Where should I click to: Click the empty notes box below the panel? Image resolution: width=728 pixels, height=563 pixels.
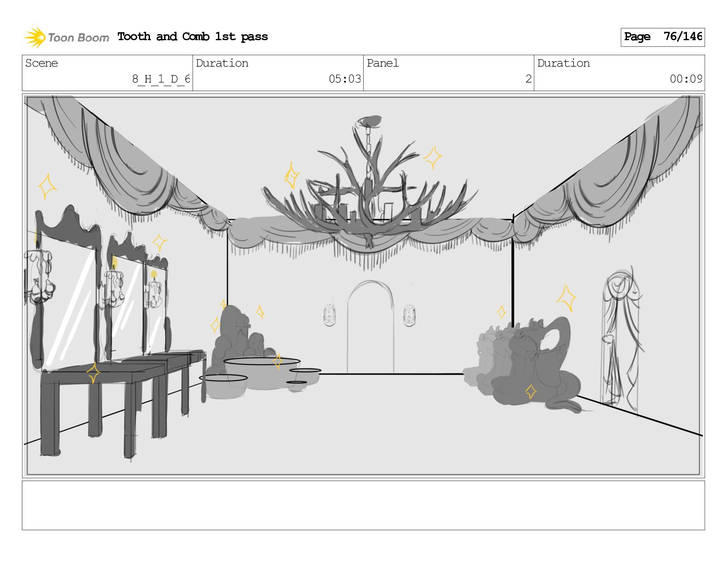point(363,505)
